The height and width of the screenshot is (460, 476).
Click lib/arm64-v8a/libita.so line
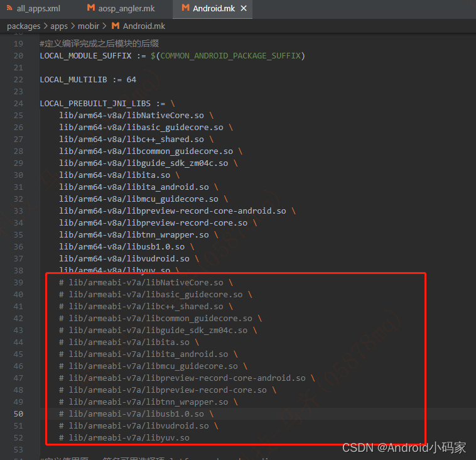point(119,175)
